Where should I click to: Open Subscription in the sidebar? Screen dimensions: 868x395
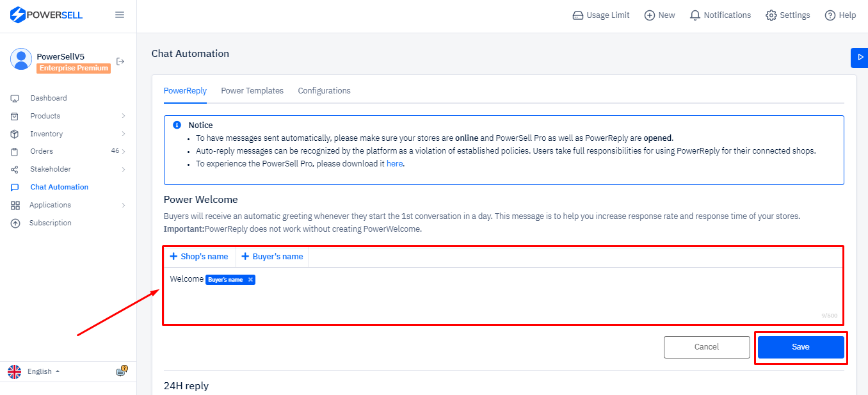[51, 223]
